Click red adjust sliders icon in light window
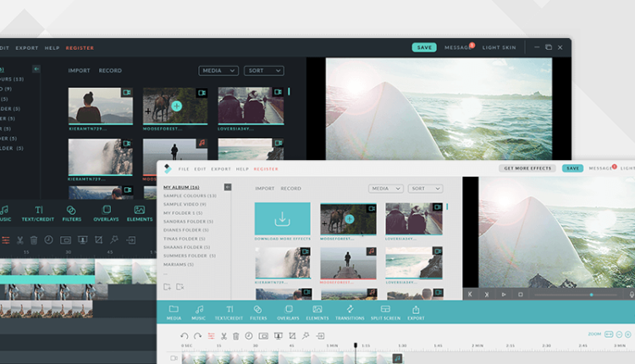This screenshot has height=364, width=635. click(211, 336)
